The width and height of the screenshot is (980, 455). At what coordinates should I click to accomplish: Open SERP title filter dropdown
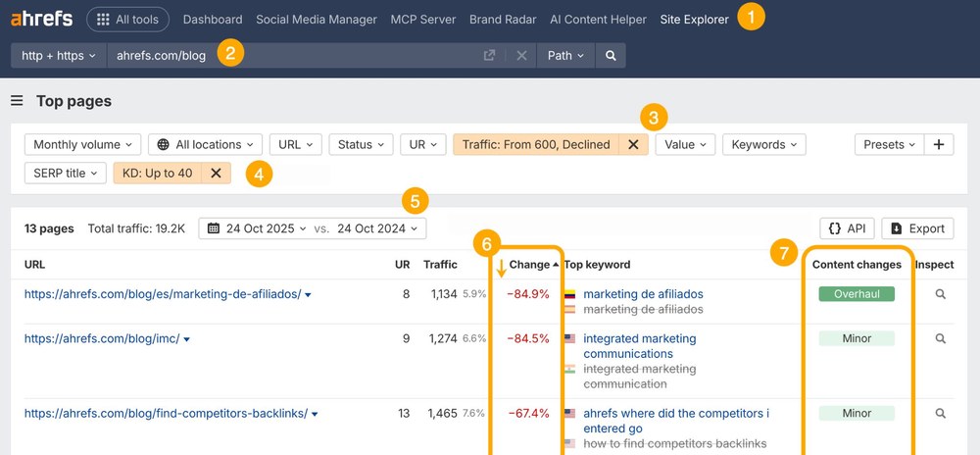(65, 174)
